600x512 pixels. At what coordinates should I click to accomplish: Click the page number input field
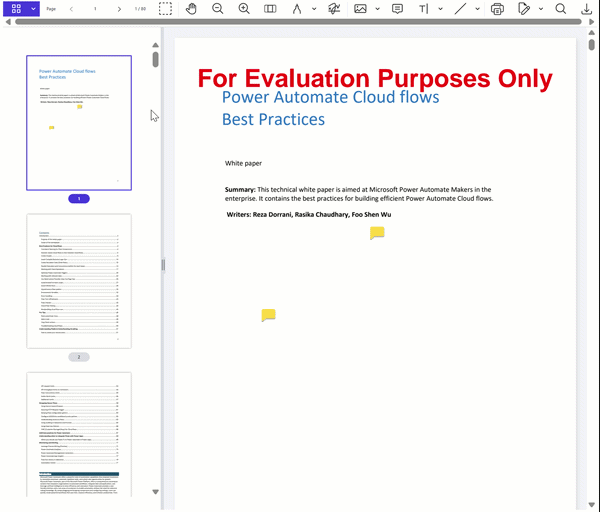(95, 8)
